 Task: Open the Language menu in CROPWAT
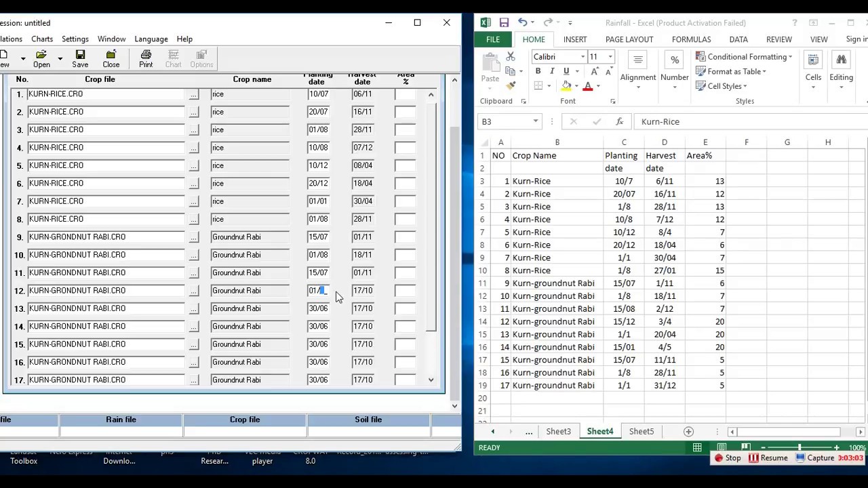(x=151, y=39)
